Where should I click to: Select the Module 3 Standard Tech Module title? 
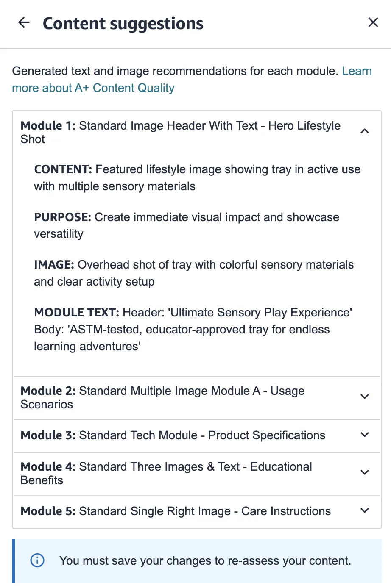click(173, 435)
